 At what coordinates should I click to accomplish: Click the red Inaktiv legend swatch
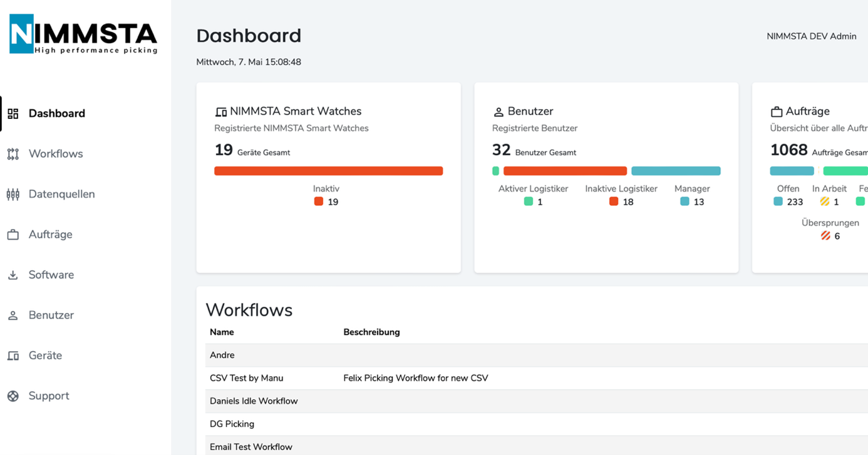319,202
